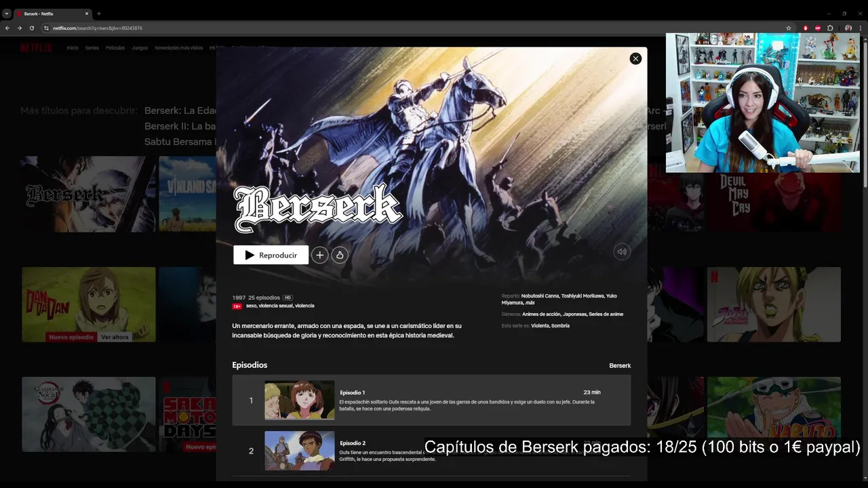The width and height of the screenshot is (868, 488).
Task: Open the 'más' cast link
Action: [530, 303]
